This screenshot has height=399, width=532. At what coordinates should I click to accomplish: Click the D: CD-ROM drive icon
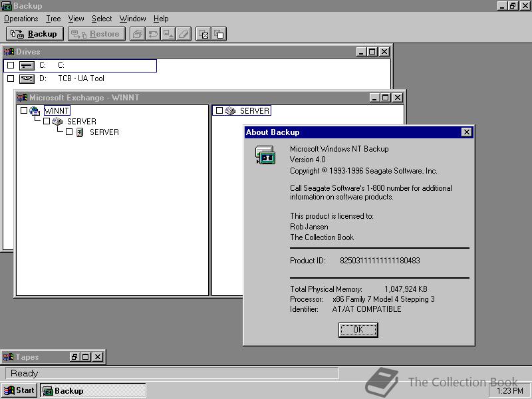tap(27, 79)
